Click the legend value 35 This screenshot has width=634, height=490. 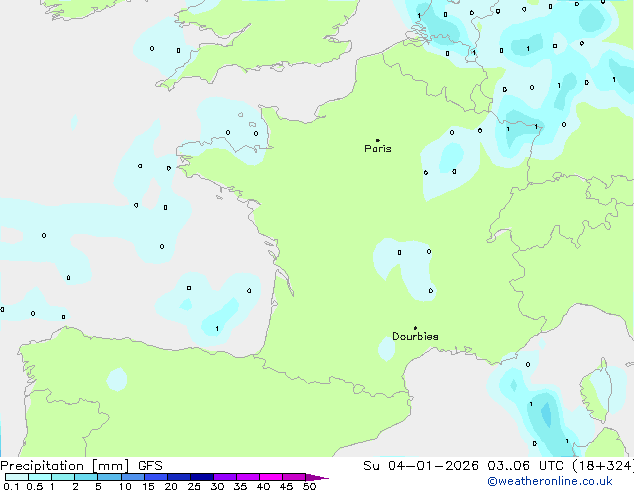(x=240, y=486)
